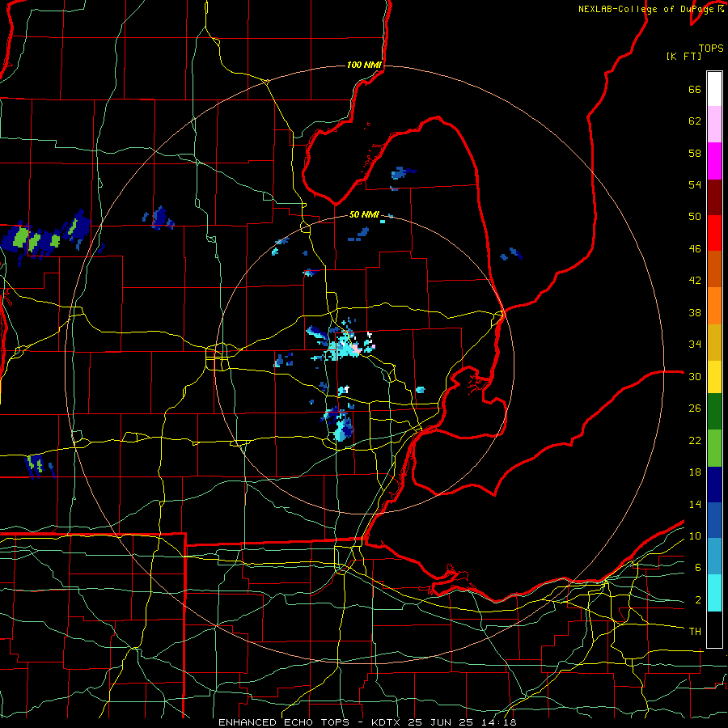Image resolution: width=728 pixels, height=728 pixels.
Task: Pick the gold legend color block
Action: 714,343
